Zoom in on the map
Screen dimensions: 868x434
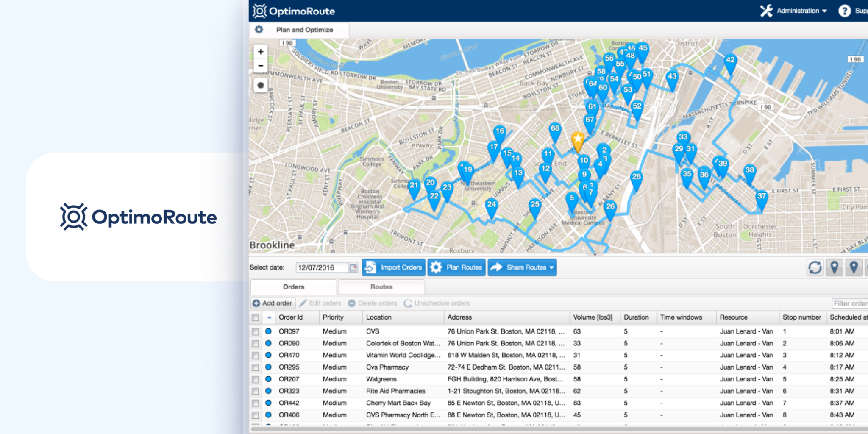261,52
